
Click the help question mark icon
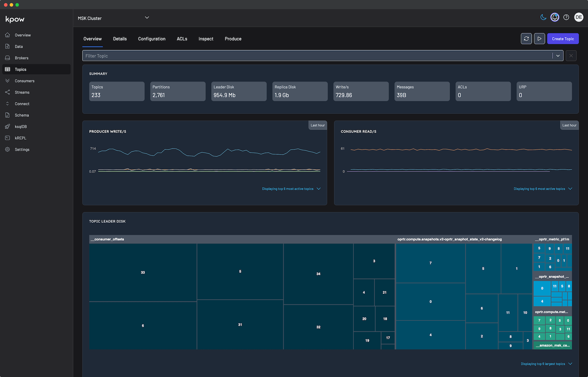tap(566, 17)
